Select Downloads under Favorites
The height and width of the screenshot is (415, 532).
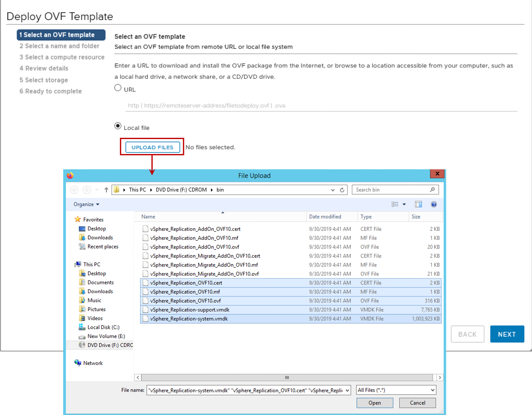click(96, 238)
